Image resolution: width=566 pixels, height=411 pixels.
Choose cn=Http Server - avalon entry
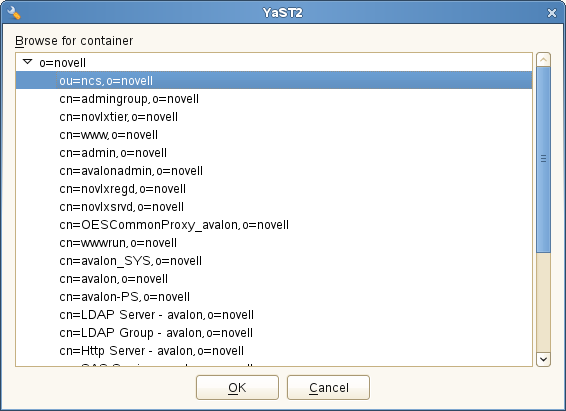click(x=151, y=351)
